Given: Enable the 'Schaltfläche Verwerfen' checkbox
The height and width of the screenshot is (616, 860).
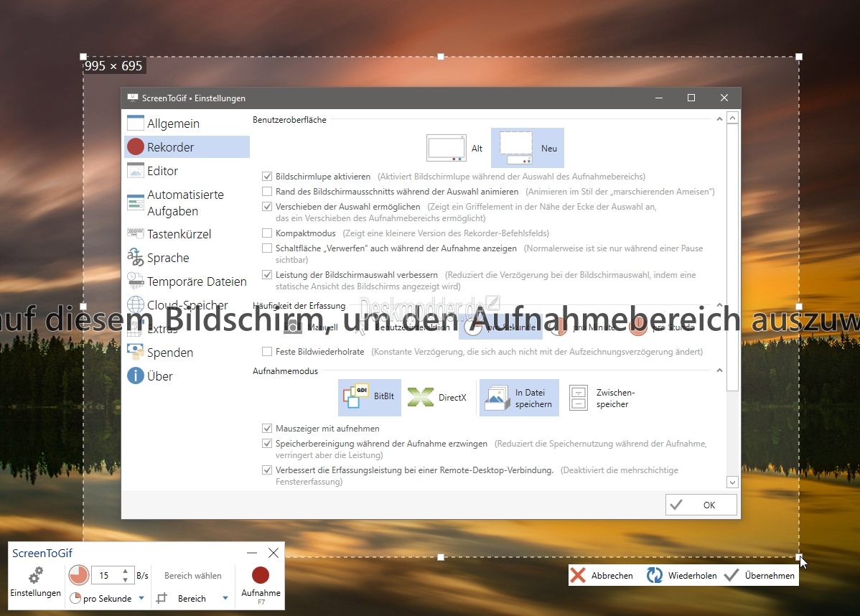Looking at the screenshot, I should [267, 248].
